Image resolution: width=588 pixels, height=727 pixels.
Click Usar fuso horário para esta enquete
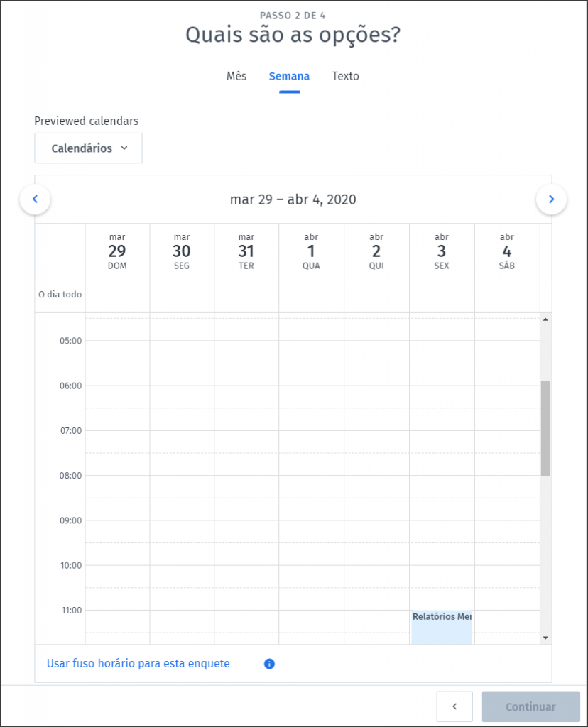(x=138, y=664)
